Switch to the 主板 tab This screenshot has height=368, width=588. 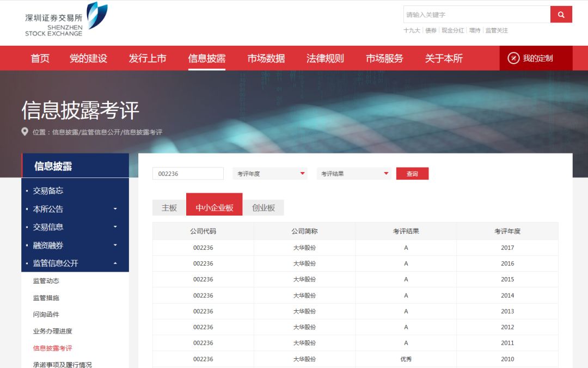(x=169, y=208)
